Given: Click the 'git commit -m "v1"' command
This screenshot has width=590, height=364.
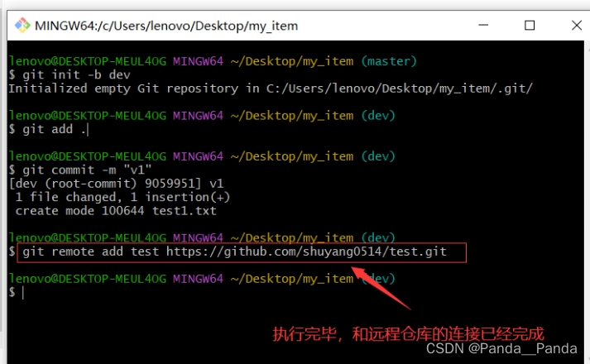Looking at the screenshot, I should [x=80, y=170].
